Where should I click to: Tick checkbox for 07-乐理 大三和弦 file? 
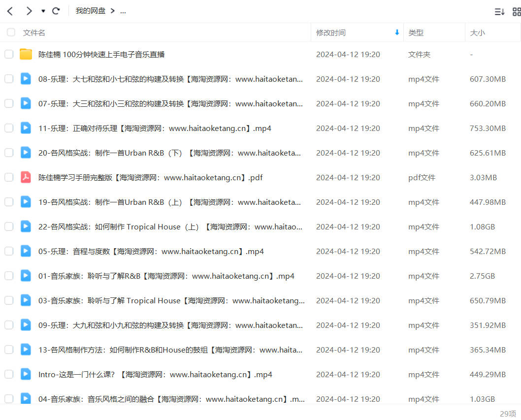(x=9, y=103)
